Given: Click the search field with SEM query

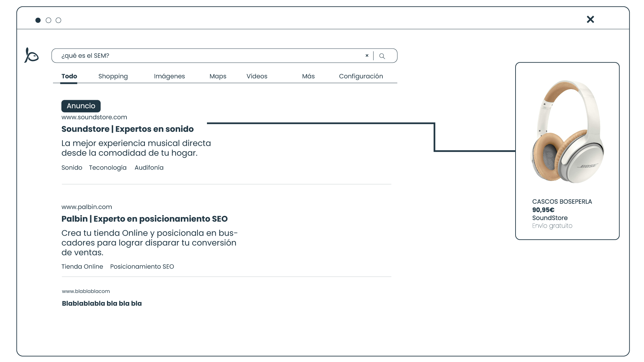Looking at the screenshot, I should point(208,56).
